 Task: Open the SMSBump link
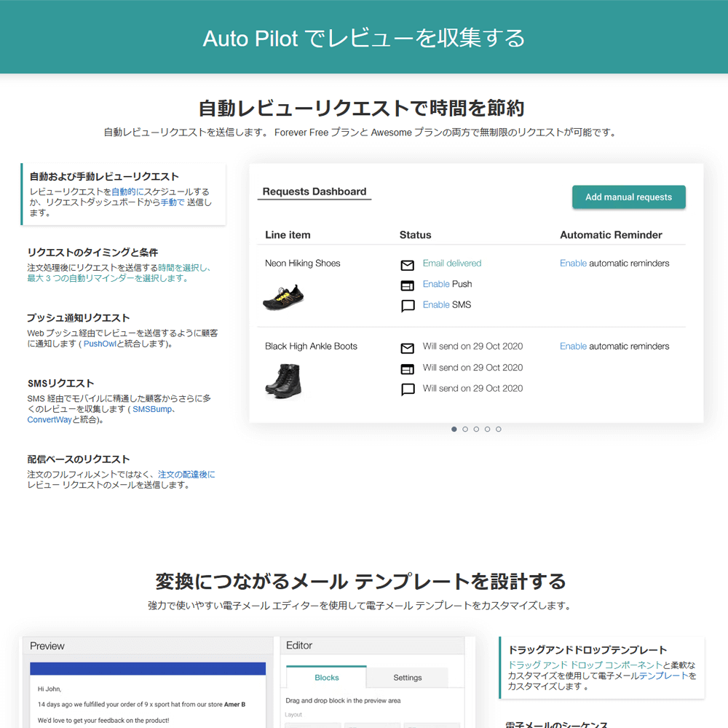pyautogui.click(x=152, y=409)
